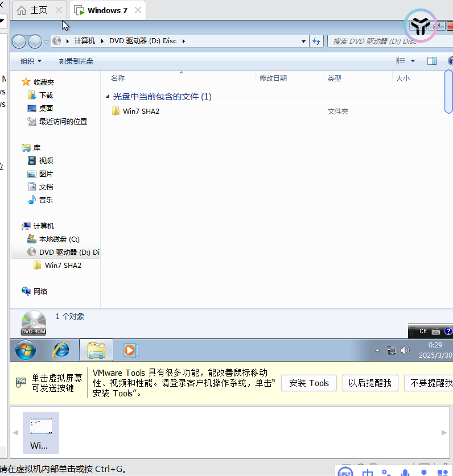Click the language bar help icon
The height and width of the screenshot is (476, 453).
(448, 331)
